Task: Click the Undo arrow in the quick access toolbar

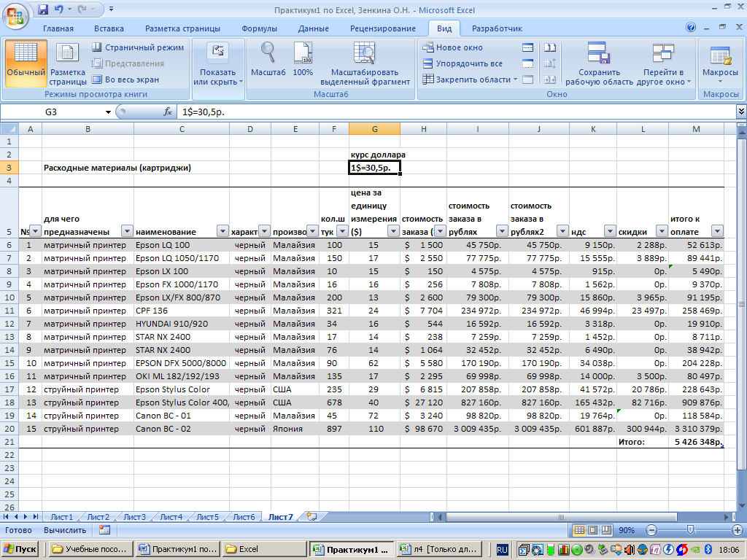Action: [x=58, y=9]
